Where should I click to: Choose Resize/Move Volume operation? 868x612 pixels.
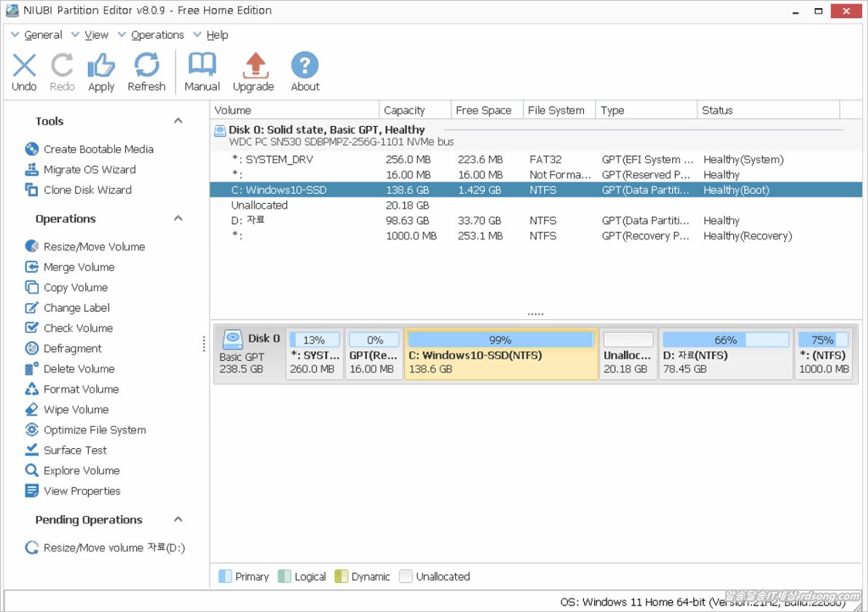pos(94,247)
